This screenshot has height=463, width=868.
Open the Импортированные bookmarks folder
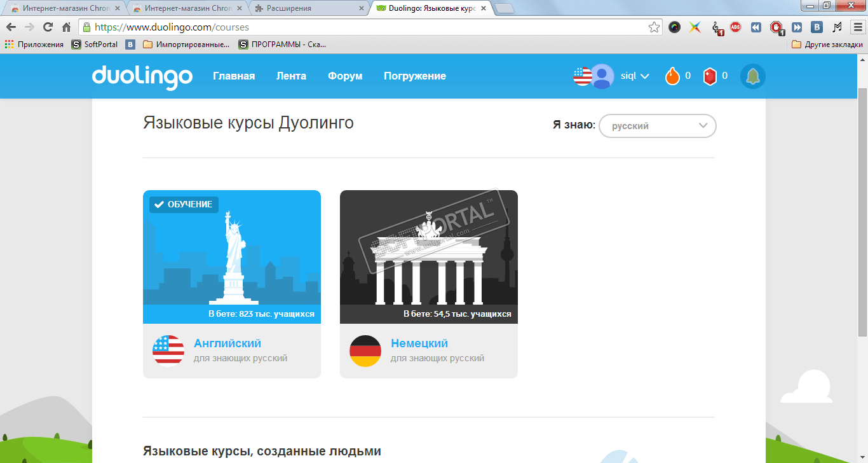click(x=186, y=45)
